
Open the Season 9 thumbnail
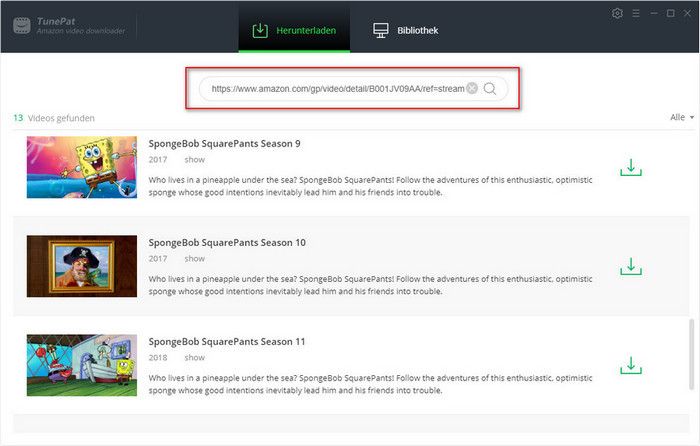coord(82,167)
